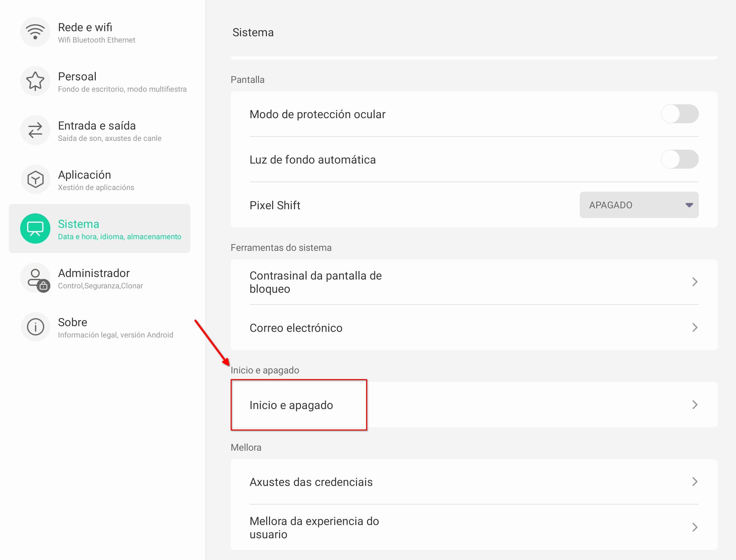Click the green Sistema screen icon
Image resolution: width=736 pixels, height=560 pixels.
point(35,228)
